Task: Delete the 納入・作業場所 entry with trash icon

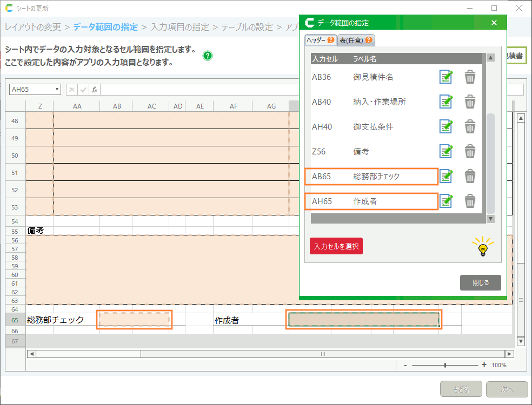Action: 470,102
